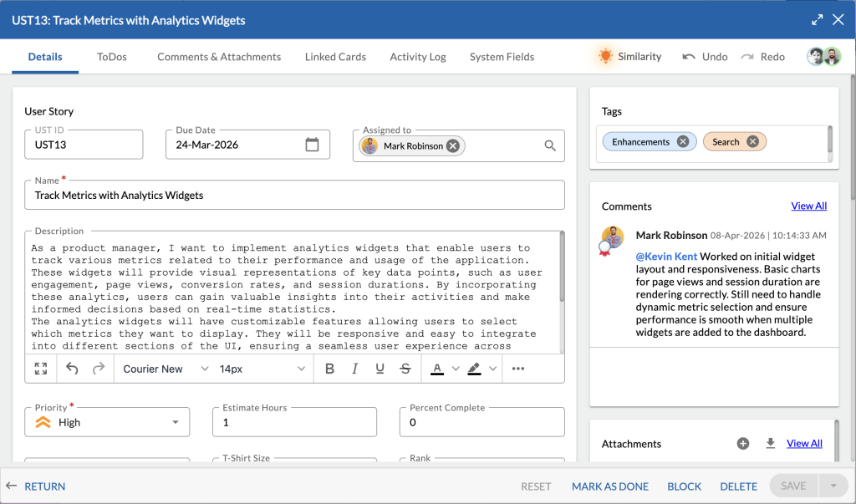Open the text color picker arrow
Screen dimensions: 856x504
(x=456, y=369)
